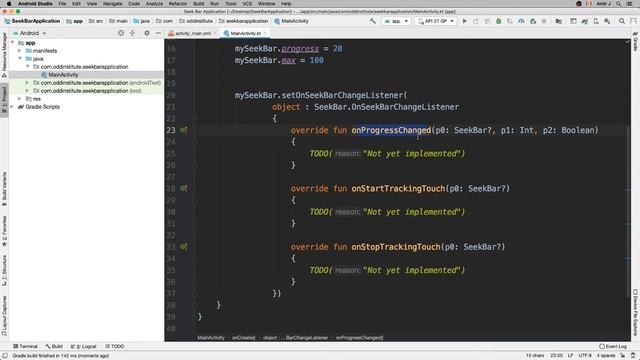
Task: Open the SDK Manager icon
Action: pos(607,21)
